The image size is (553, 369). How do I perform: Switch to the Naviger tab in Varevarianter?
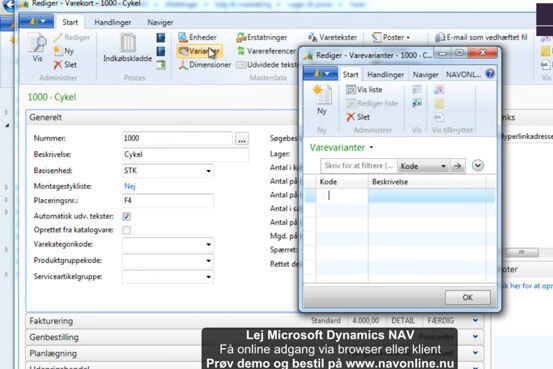426,75
